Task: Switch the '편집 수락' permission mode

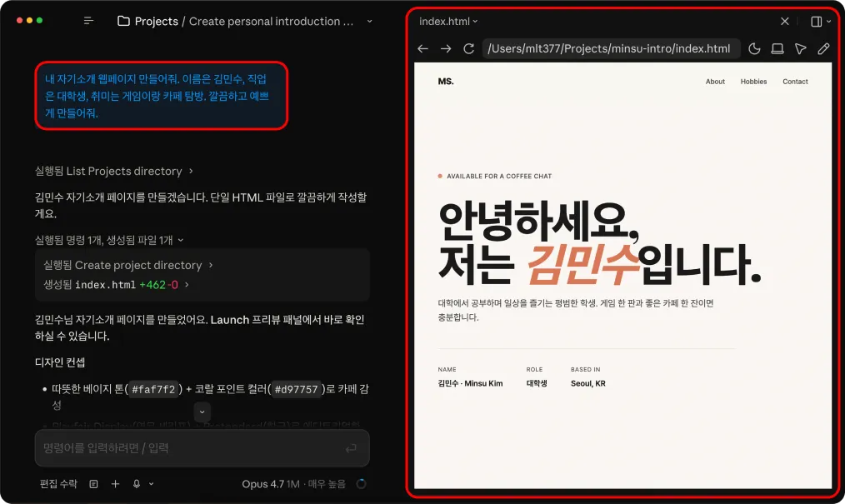Action: click(x=58, y=484)
